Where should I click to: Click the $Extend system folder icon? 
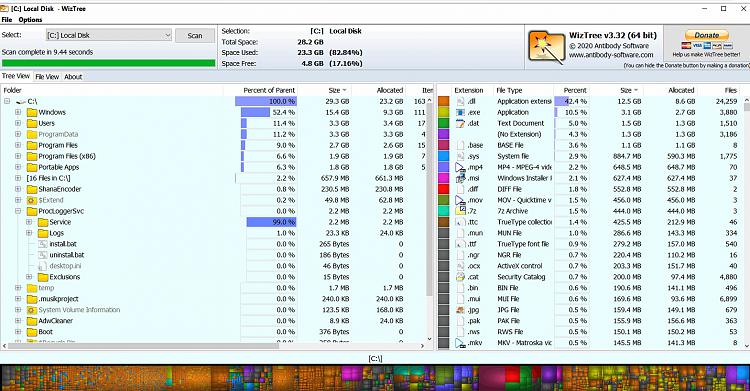point(32,201)
